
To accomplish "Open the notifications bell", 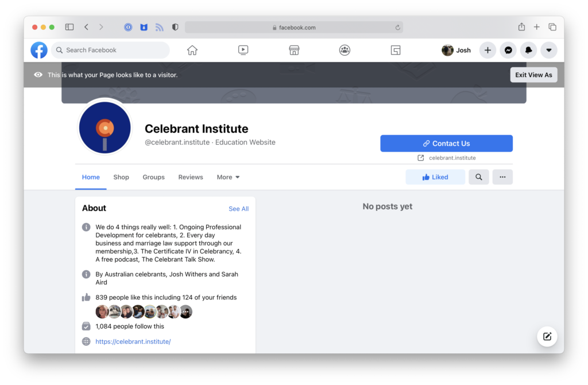I will click(528, 50).
